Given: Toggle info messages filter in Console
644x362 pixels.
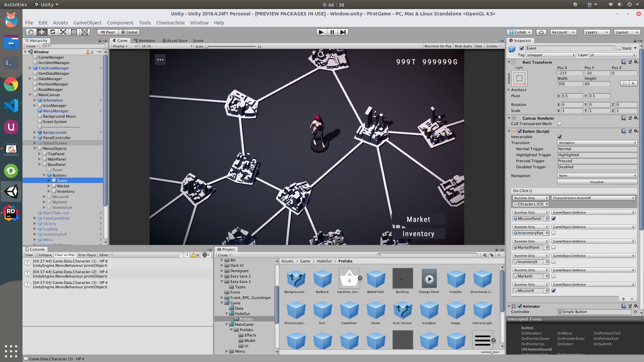Looking at the screenshot, I should (184, 255).
